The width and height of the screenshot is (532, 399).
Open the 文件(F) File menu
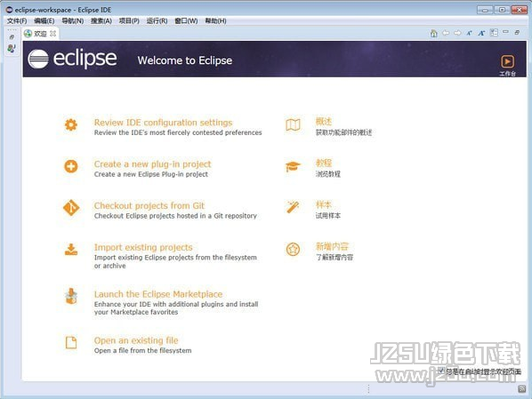click(17, 21)
